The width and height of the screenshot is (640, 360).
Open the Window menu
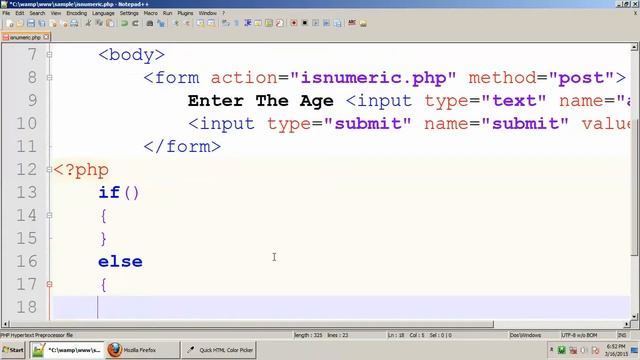point(208,13)
